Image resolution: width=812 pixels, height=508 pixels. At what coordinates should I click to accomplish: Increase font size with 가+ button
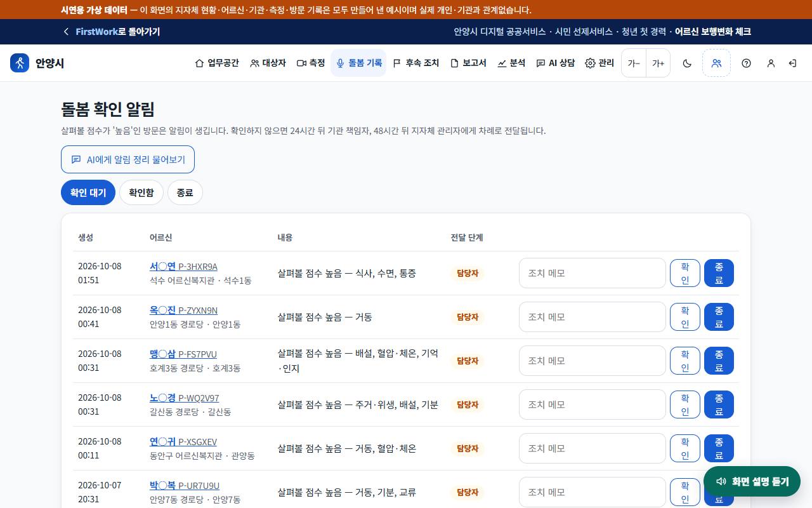[x=658, y=63]
